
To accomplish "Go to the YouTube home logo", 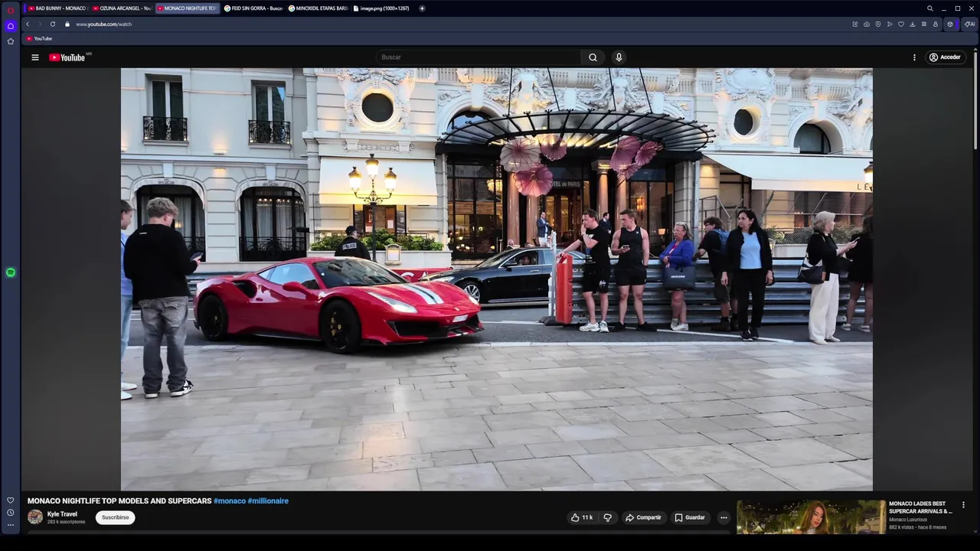I will click(67, 57).
